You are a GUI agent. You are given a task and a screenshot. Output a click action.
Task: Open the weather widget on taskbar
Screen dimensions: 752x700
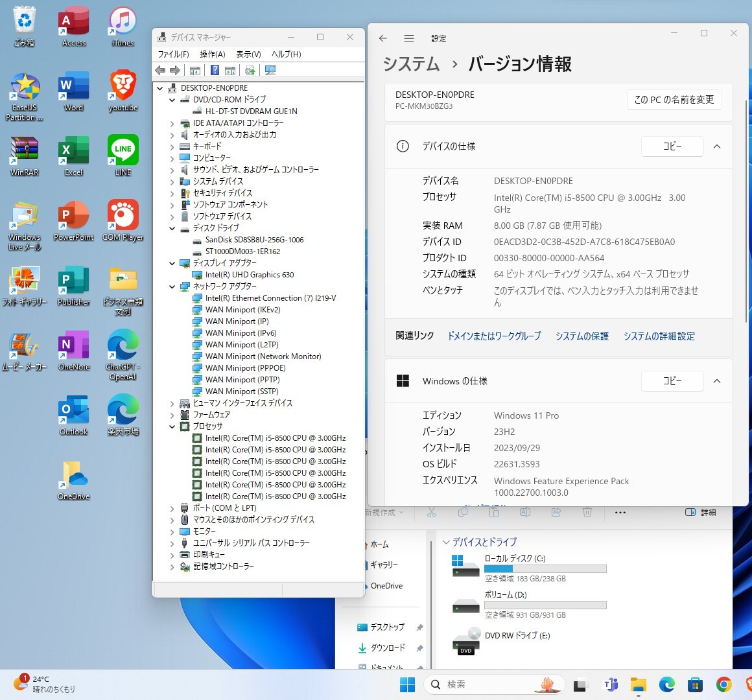tap(44, 684)
